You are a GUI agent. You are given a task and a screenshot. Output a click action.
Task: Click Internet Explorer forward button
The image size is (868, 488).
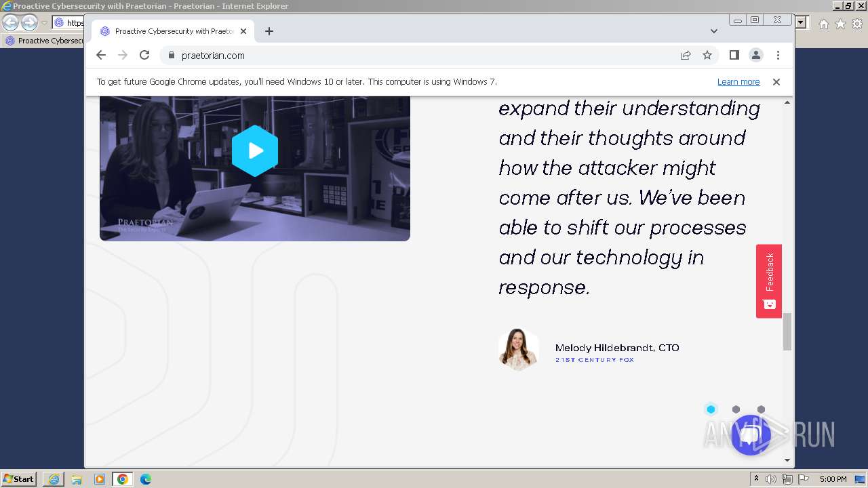[x=29, y=22]
